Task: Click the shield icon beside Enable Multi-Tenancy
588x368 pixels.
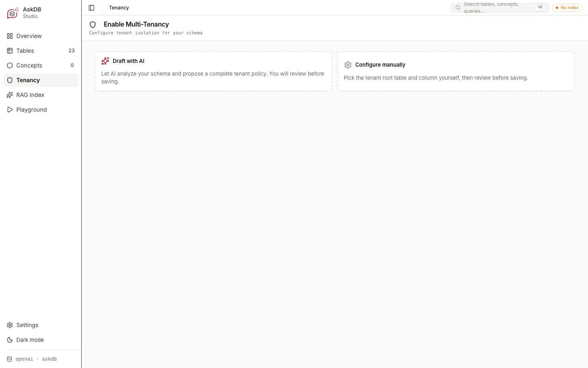Action: [x=93, y=25]
